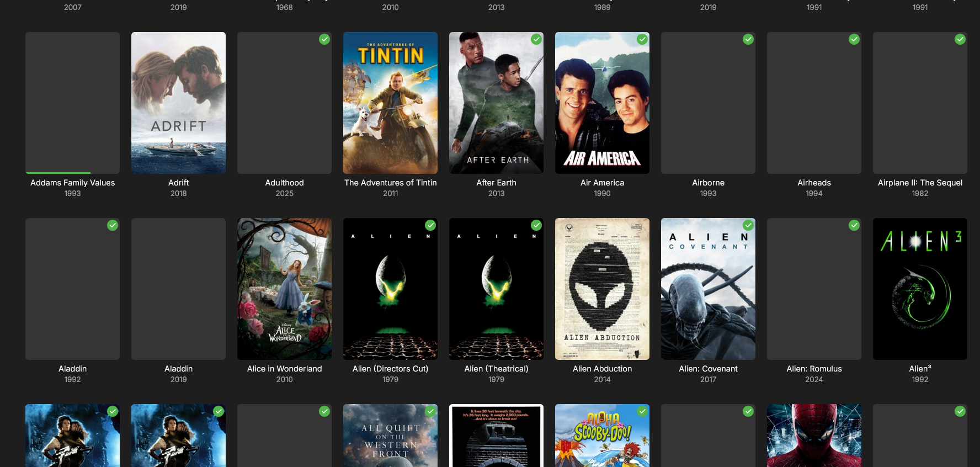Screen dimensions: 980x467
Task: Click the checkmark on Alien: Covenant poster
Action: click(748, 225)
